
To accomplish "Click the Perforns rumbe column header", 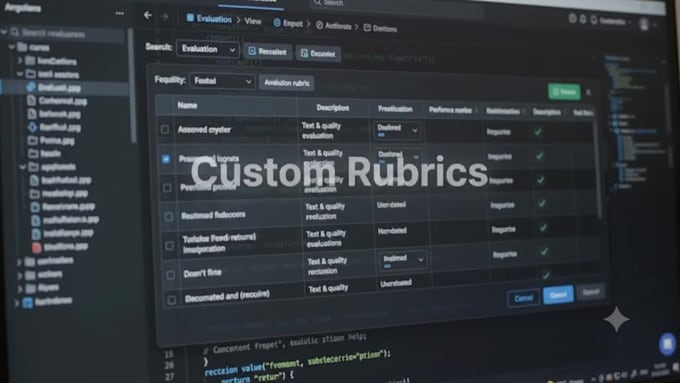I will click(450, 110).
